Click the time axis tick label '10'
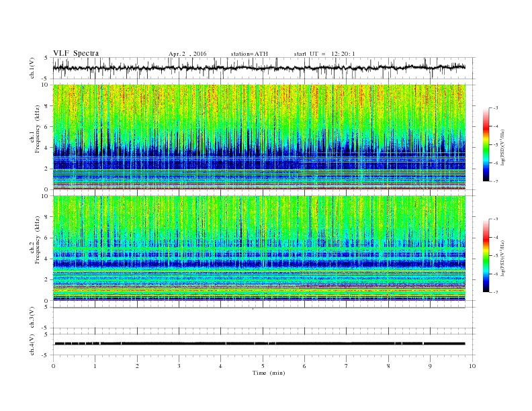The image size is (532, 411). tap(472, 366)
